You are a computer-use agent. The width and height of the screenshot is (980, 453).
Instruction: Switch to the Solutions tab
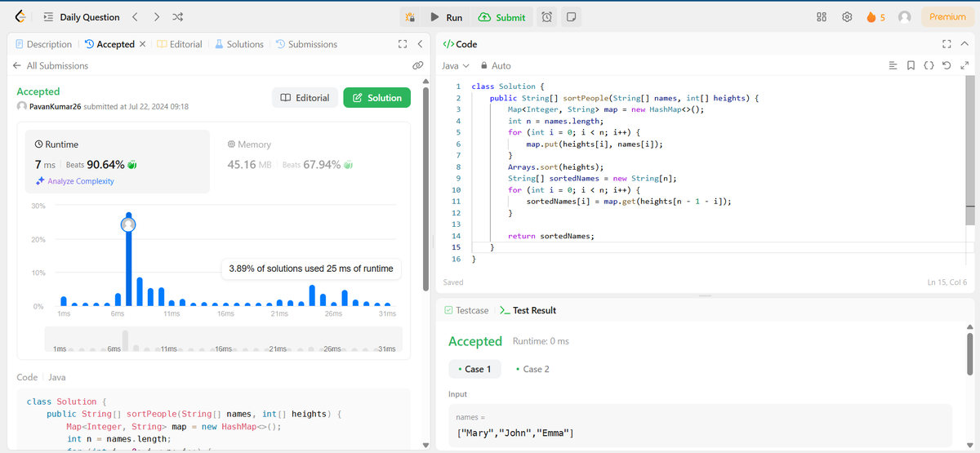(239, 44)
